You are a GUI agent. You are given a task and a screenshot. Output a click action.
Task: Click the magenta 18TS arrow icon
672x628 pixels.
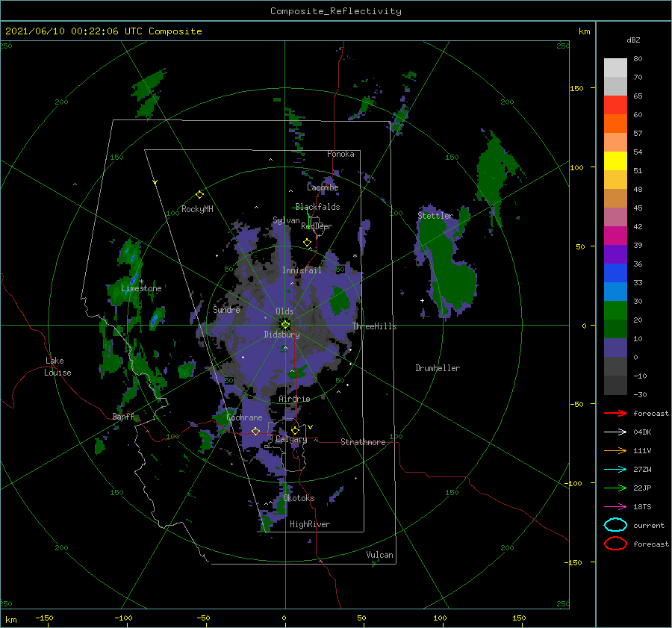coord(615,507)
